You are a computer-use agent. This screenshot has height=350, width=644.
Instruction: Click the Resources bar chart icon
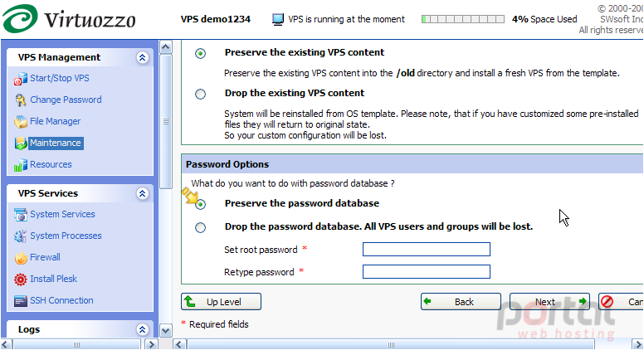point(20,165)
